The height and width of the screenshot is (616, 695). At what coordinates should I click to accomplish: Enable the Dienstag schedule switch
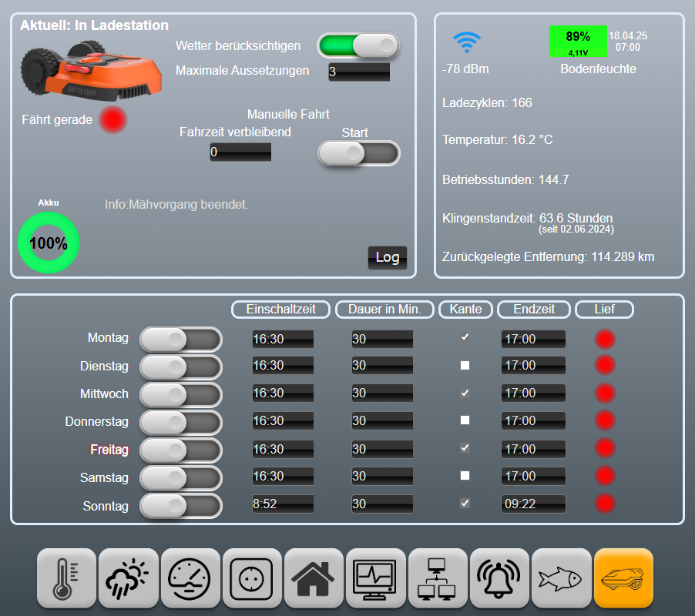(x=181, y=367)
